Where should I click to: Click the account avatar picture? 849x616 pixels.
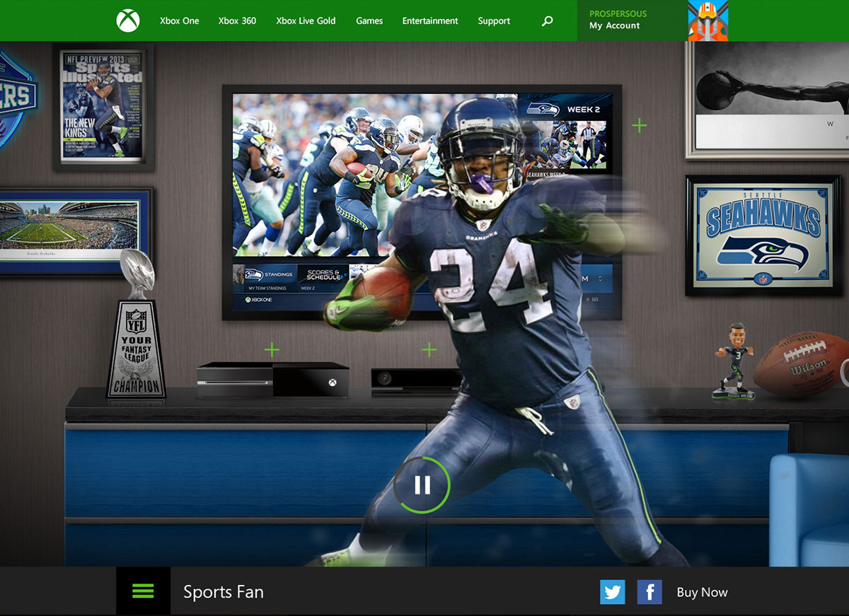tap(707, 21)
